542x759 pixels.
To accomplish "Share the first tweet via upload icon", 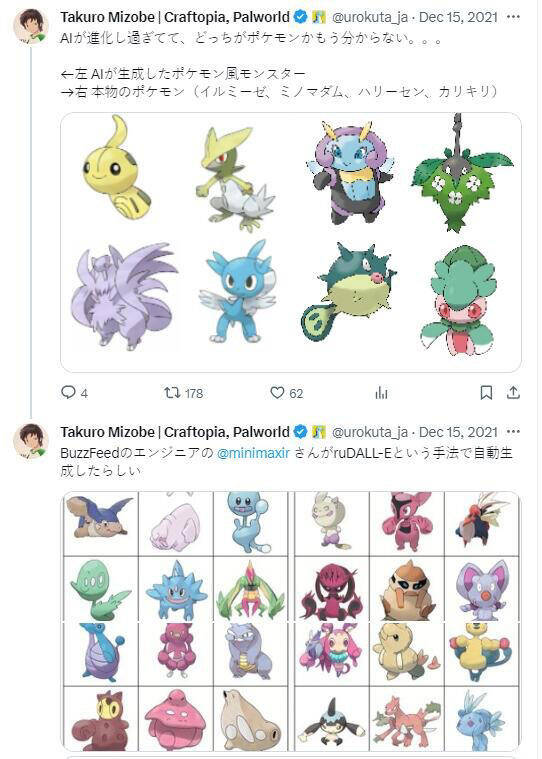I will (x=513, y=392).
